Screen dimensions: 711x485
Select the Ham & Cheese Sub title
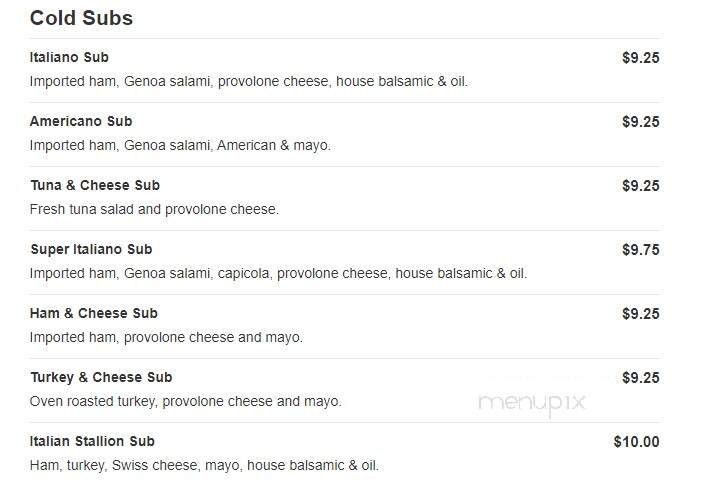click(93, 313)
